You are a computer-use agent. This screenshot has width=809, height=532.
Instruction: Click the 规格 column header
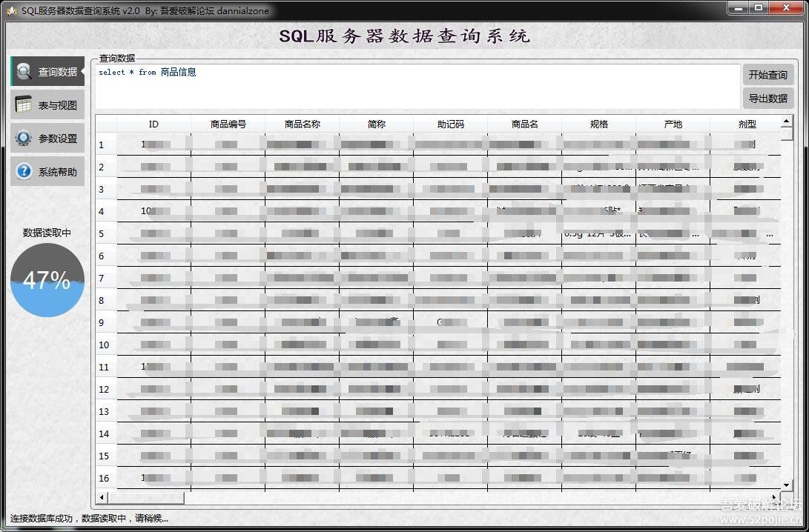pos(599,124)
